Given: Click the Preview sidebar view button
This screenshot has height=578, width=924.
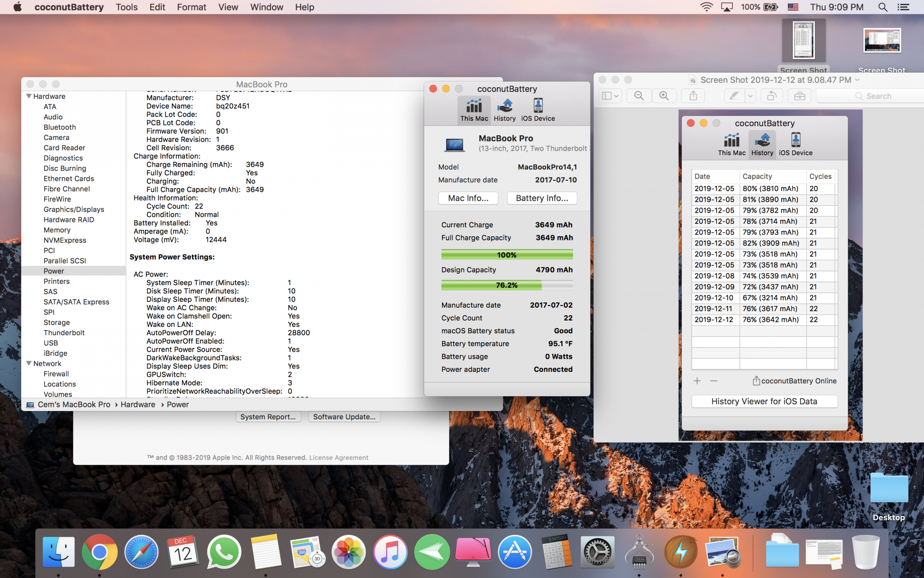Looking at the screenshot, I should pyautogui.click(x=610, y=96).
